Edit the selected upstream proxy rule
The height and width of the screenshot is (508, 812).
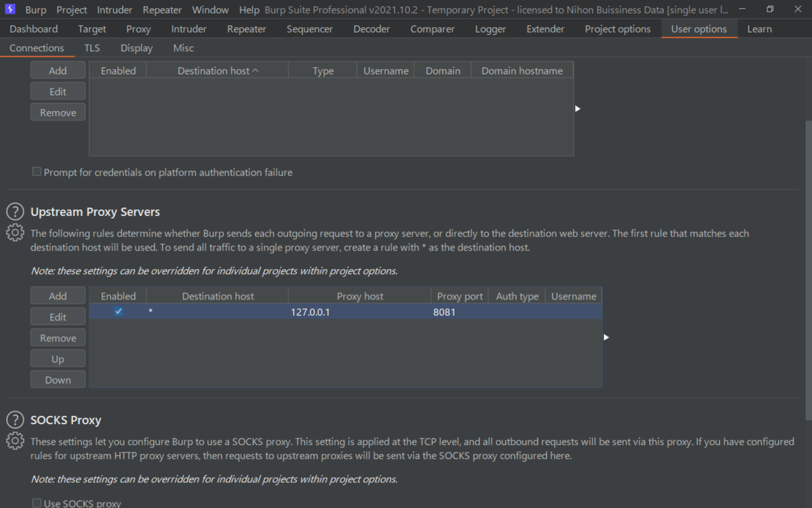tap(58, 317)
